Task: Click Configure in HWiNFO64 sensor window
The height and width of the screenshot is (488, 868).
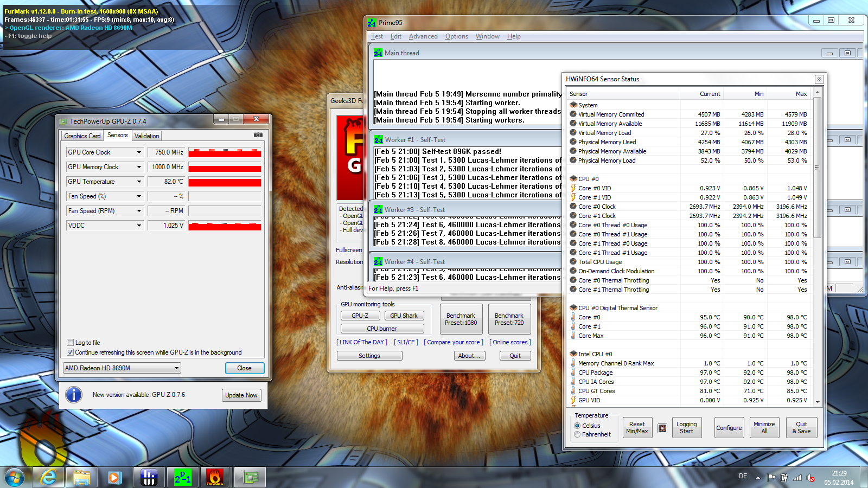Action: click(729, 428)
